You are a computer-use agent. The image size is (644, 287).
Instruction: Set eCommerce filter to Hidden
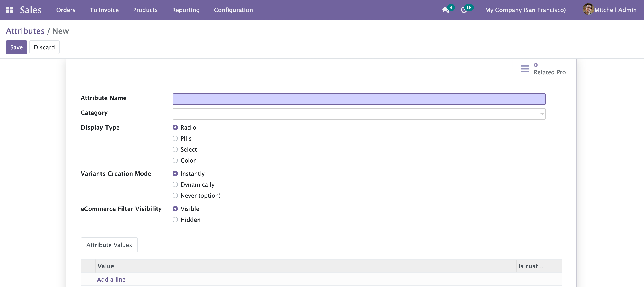tap(175, 220)
